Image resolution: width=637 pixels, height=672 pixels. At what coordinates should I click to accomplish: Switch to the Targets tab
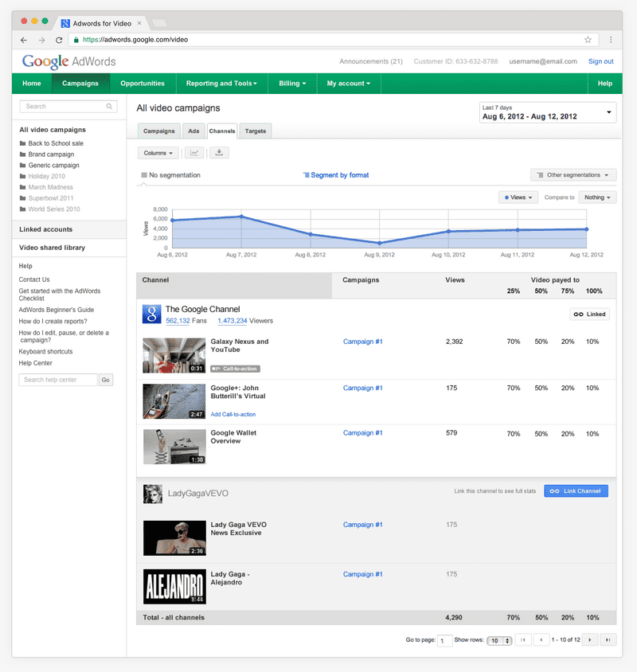tap(256, 131)
